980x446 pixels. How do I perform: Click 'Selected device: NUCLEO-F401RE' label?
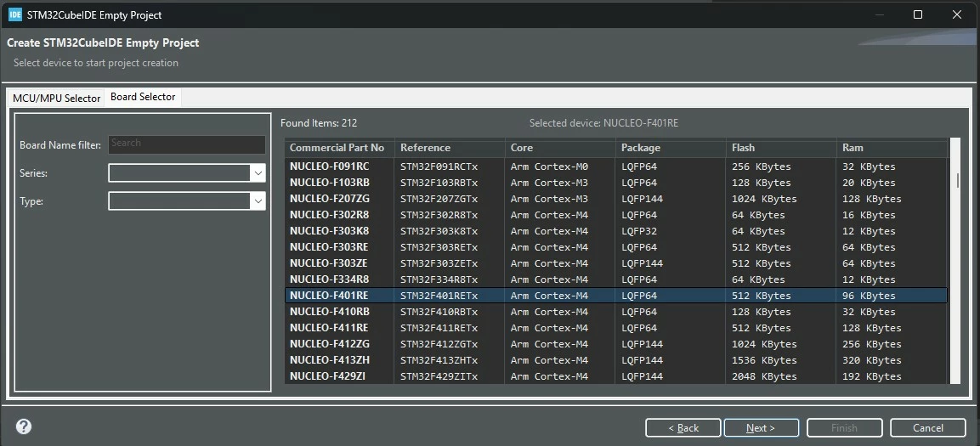[x=603, y=123]
